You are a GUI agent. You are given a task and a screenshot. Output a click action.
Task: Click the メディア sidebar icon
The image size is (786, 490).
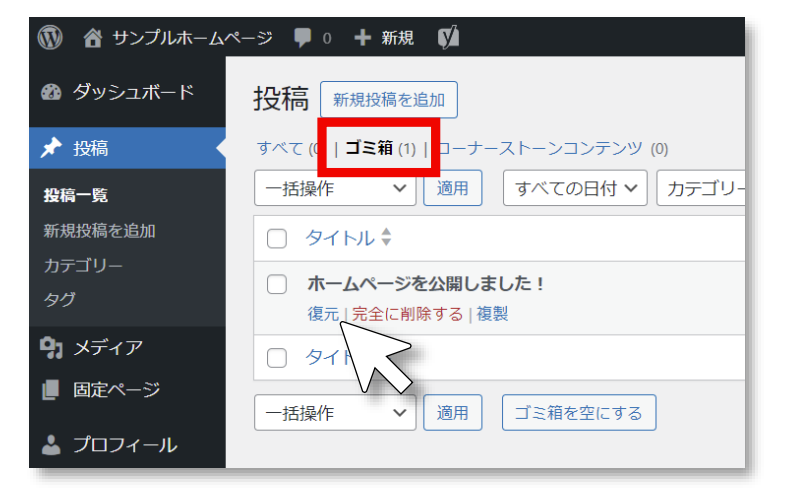click(51, 347)
